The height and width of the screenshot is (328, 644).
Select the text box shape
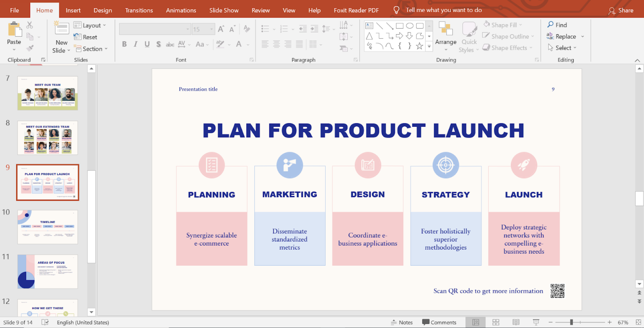[369, 26]
